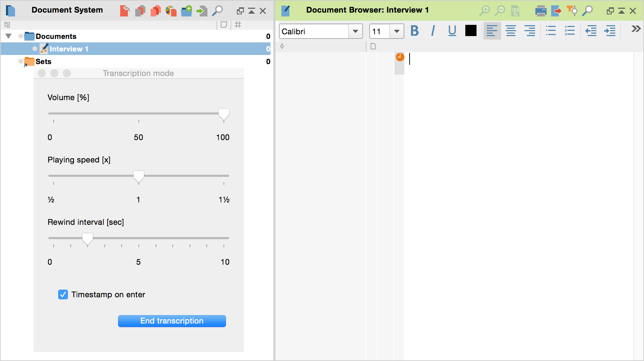
Task: Click the orange timestamp marker in the document margin
Action: point(400,57)
